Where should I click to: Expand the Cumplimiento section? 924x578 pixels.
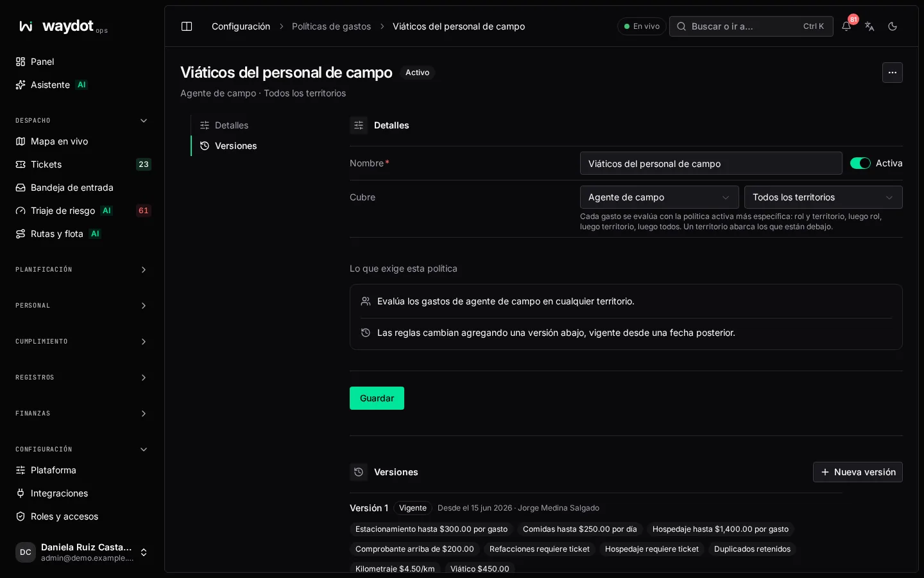[82, 342]
